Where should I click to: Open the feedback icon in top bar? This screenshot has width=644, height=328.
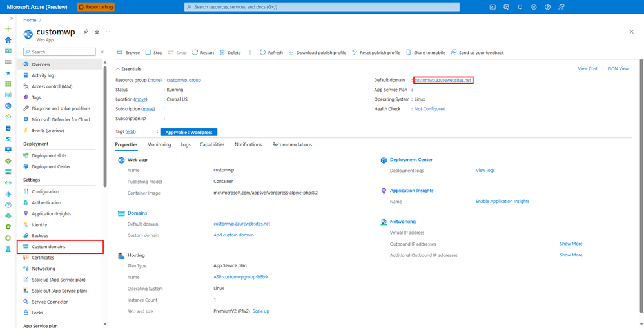pos(561,6)
